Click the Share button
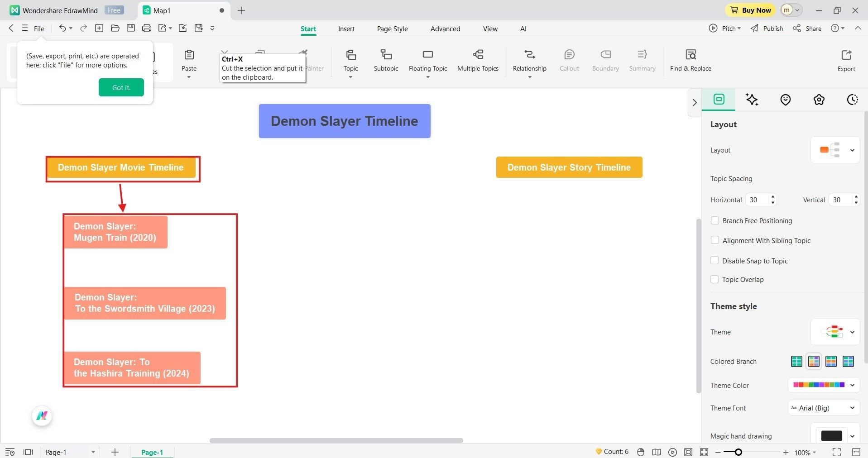 tap(807, 28)
